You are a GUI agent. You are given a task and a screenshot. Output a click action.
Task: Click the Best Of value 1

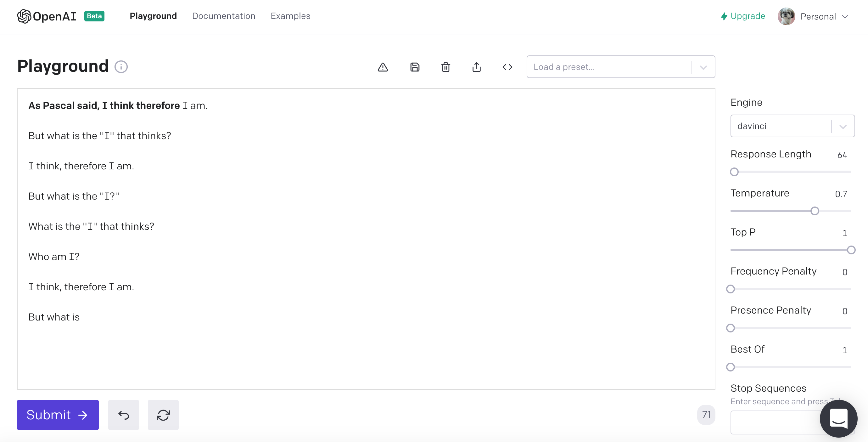845,350
